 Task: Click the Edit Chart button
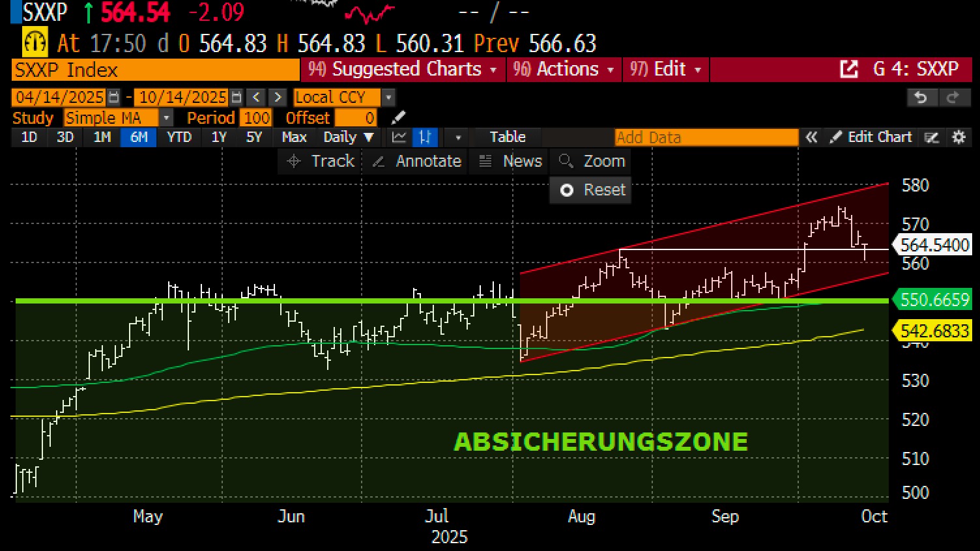(x=871, y=137)
